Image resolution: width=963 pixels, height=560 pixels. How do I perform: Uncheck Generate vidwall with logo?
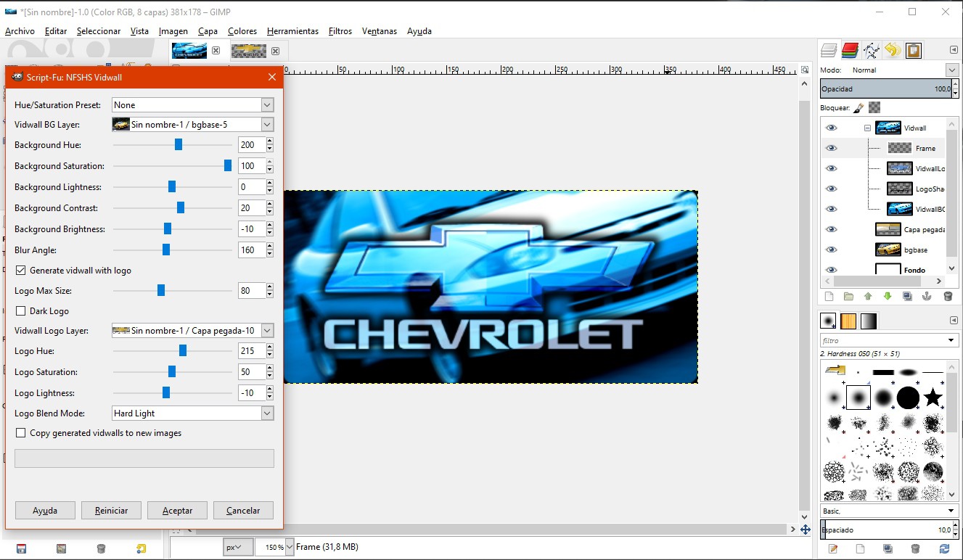coord(20,271)
